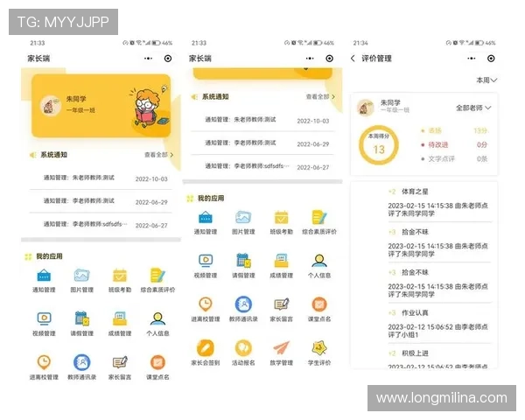Screen dimensions: 525x420
Task: Open 2022-10-03 notification on left screen
Action: 101,178
